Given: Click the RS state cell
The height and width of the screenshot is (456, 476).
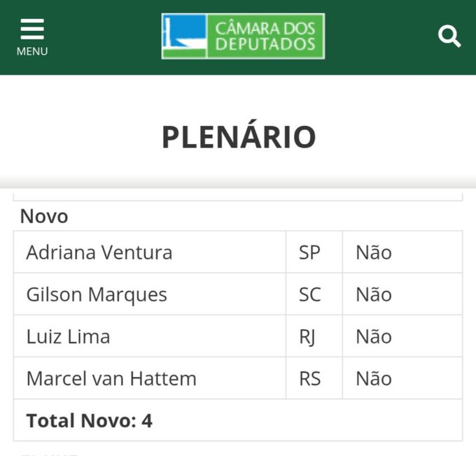Looking at the screenshot, I should tap(309, 378).
